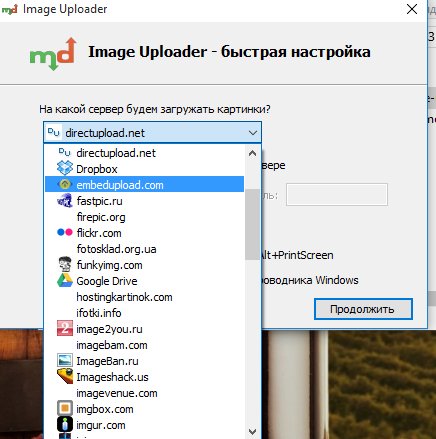Select fotosklad.org.ua entry
Screen dimensions: 436x439
[x=144, y=249]
